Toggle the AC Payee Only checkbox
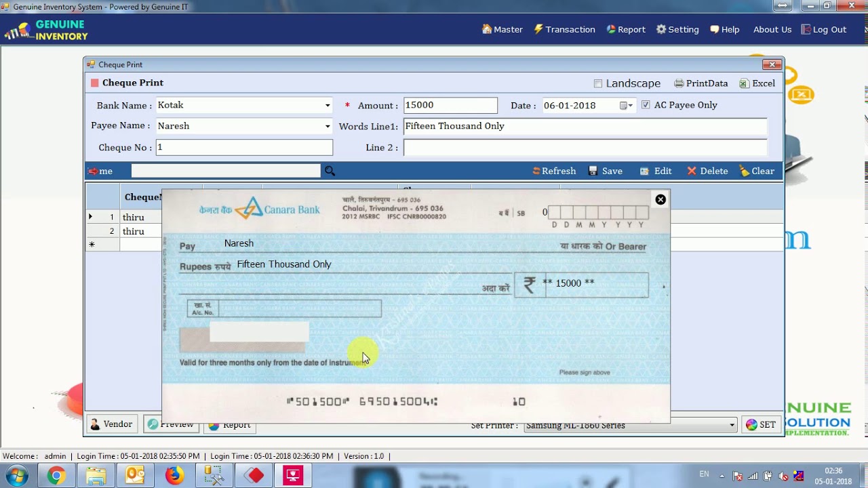The width and height of the screenshot is (868, 488). (x=646, y=105)
